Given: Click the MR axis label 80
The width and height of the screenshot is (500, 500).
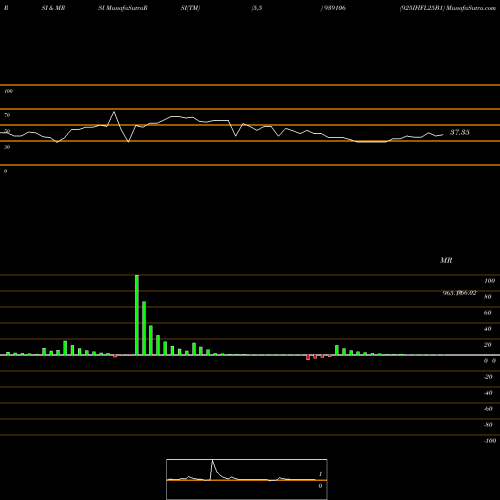Looking at the screenshot, I should pyautogui.click(x=488, y=297).
